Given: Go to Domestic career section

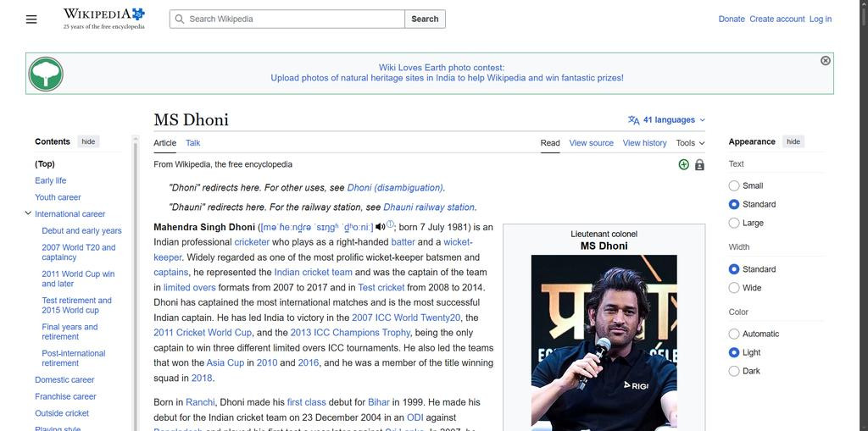Looking at the screenshot, I should tap(64, 379).
